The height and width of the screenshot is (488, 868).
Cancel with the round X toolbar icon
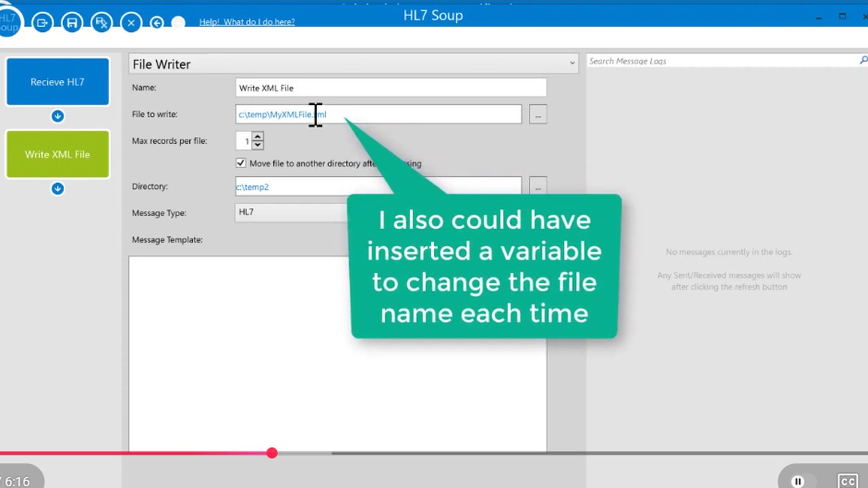coord(131,23)
